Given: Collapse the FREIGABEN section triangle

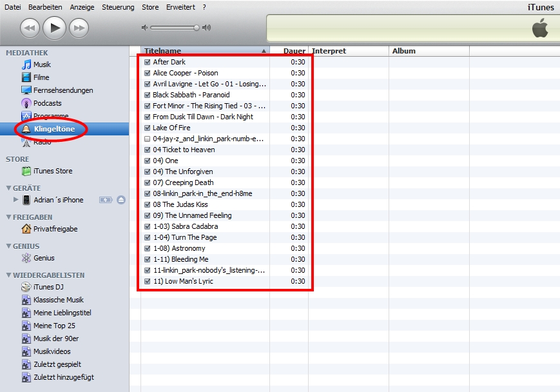Looking at the screenshot, I should click(x=8, y=217).
